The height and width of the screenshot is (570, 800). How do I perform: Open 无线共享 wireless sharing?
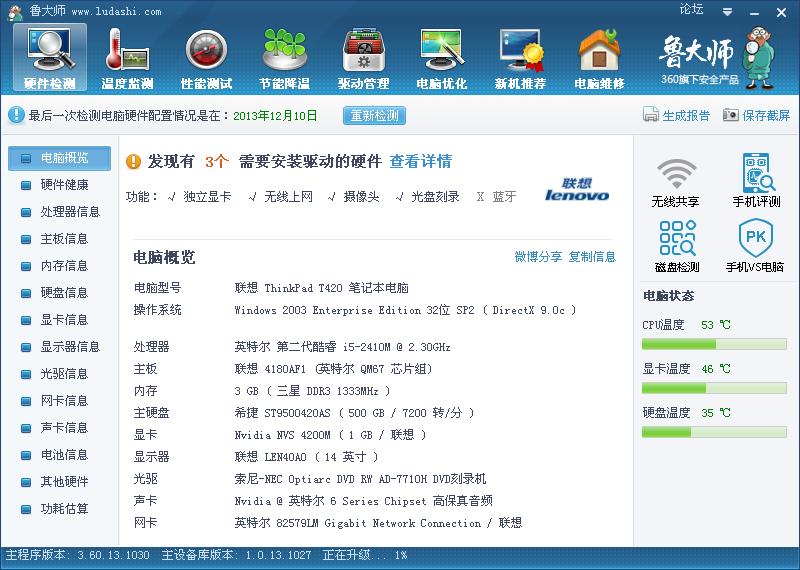(676, 183)
